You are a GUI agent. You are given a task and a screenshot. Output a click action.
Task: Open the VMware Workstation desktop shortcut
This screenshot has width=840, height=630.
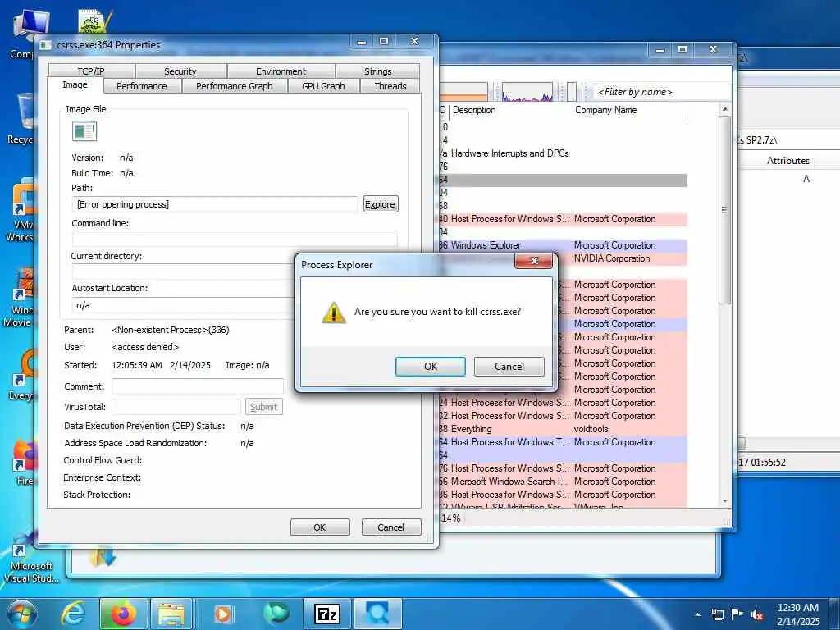pos(21,211)
